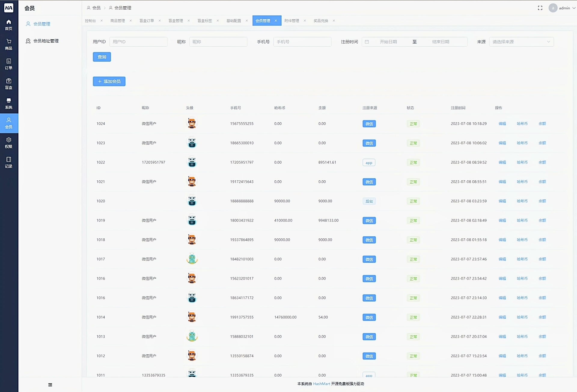Close the 商品管理 tab
Image resolution: width=577 pixels, height=392 pixels.
click(131, 21)
